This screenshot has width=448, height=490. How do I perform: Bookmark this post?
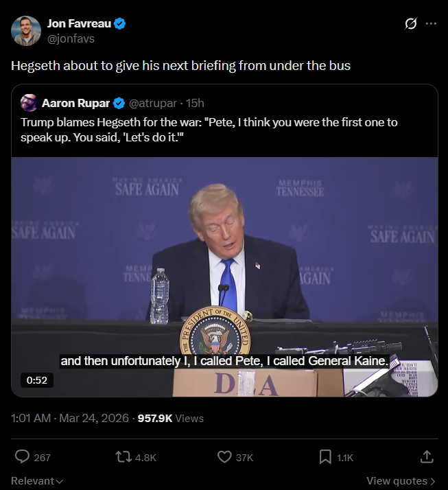pos(326,456)
